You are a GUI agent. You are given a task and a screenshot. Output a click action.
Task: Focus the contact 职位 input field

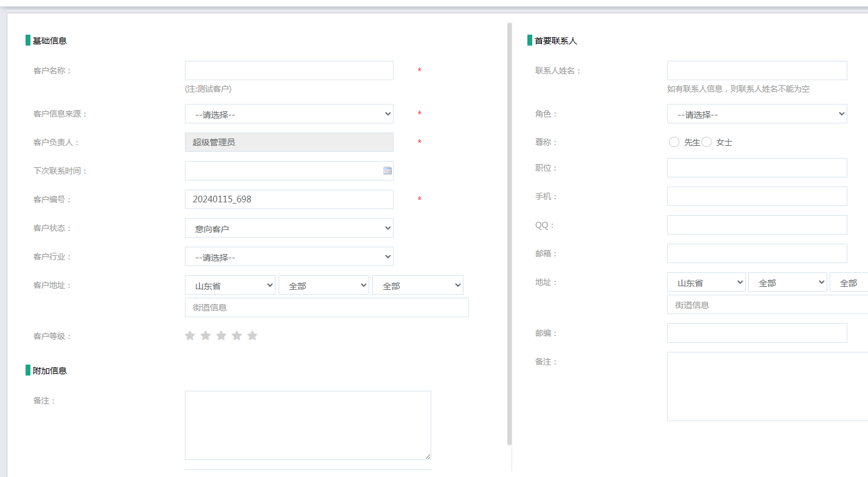(x=757, y=168)
